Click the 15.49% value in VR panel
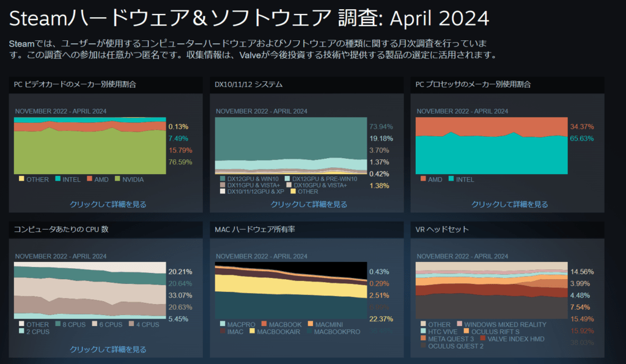Viewport: 626px width, 364px height. coord(582,319)
